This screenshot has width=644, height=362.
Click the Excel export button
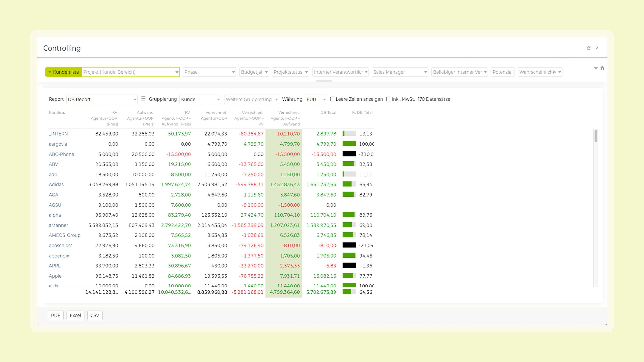pos(75,315)
